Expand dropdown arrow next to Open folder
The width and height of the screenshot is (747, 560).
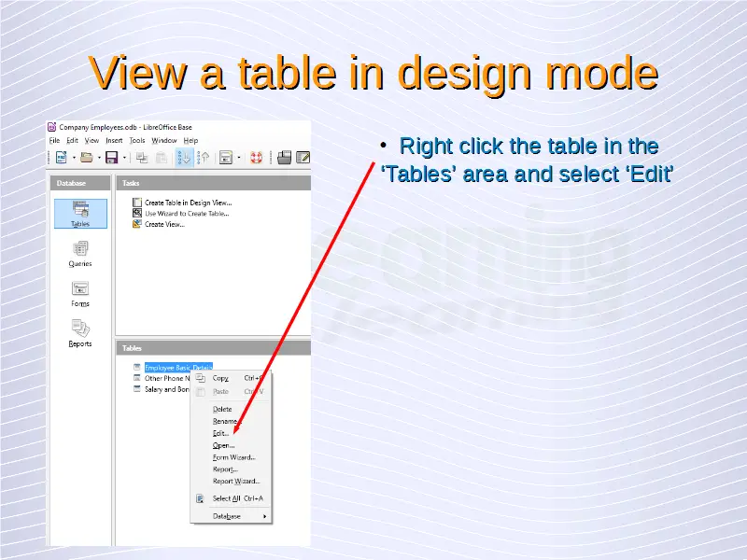pos(98,158)
